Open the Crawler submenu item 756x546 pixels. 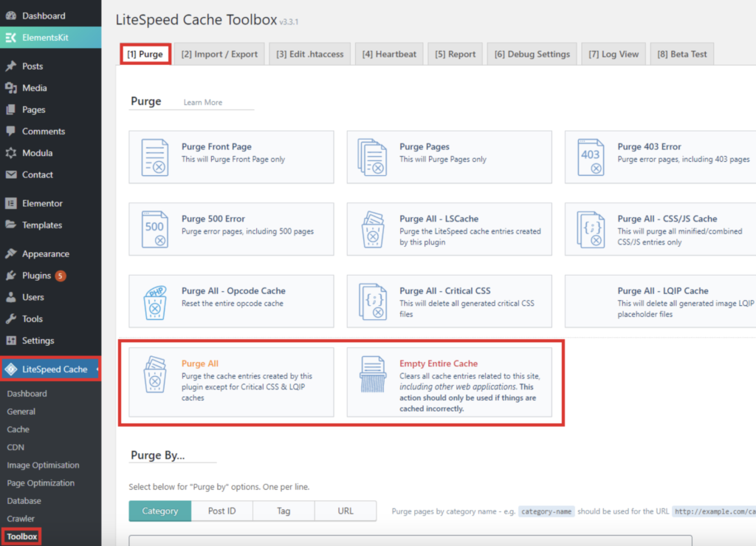(21, 519)
